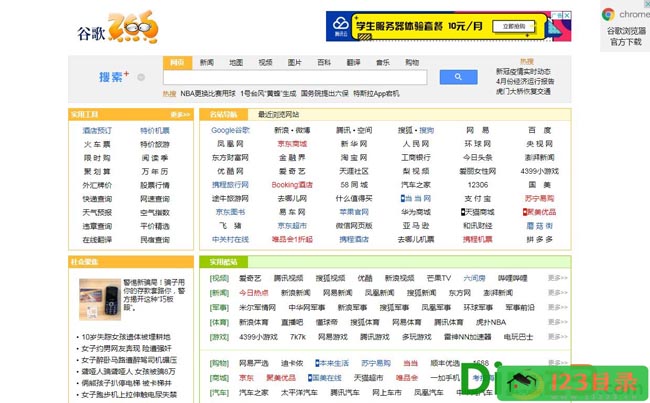Switch to the 音乐 search tab
This screenshot has height=403, width=650.
coord(383,63)
